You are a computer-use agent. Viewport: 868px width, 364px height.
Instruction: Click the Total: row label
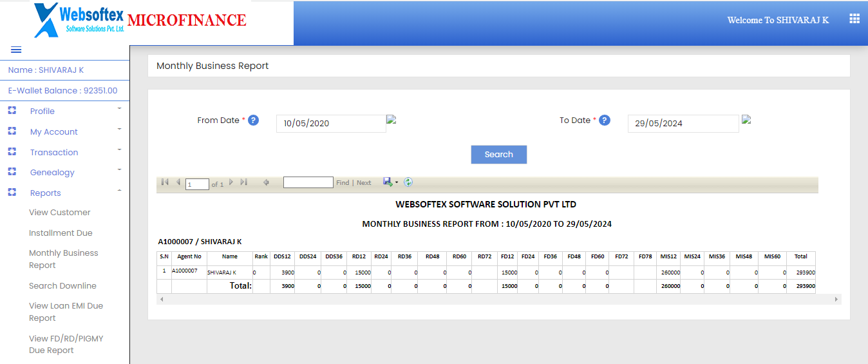(x=241, y=285)
